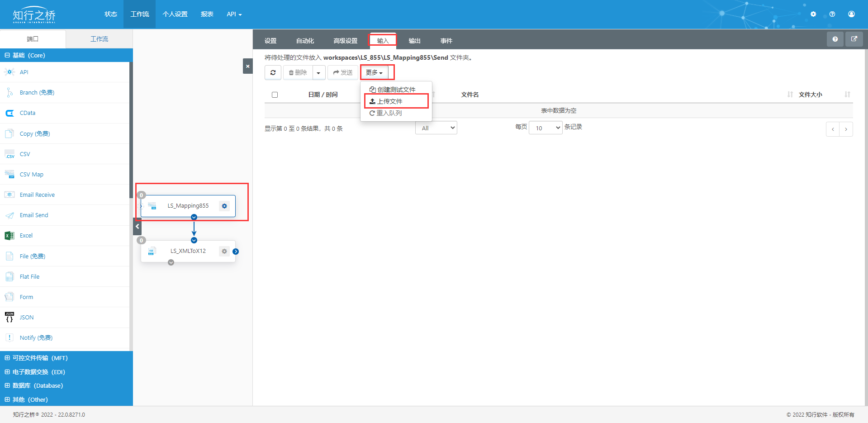868x423 pixels.
Task: Click the 发送 button
Action: pyautogui.click(x=343, y=72)
